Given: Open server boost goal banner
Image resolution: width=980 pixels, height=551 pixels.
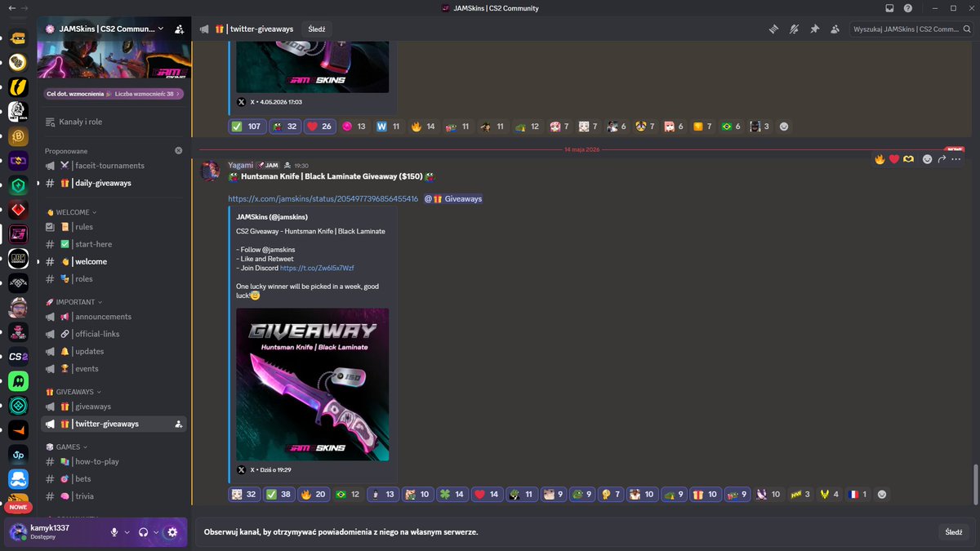Looking at the screenshot, I should pos(113,94).
